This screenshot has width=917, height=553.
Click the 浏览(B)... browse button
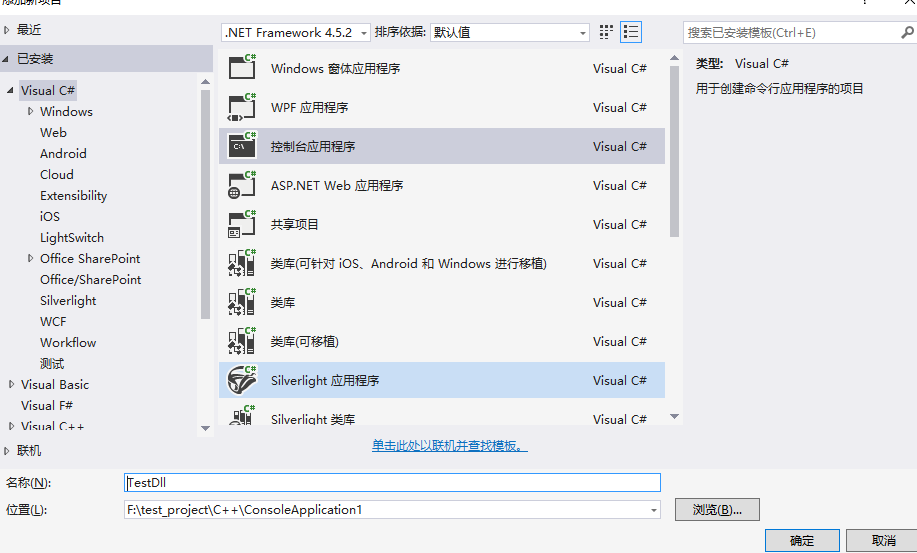[717, 510]
